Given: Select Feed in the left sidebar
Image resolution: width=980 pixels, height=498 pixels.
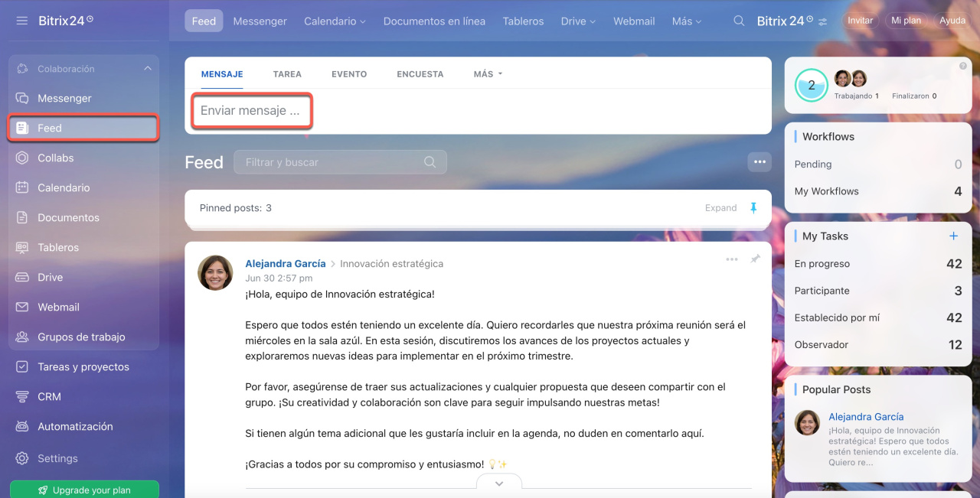Looking at the screenshot, I should pyautogui.click(x=83, y=128).
